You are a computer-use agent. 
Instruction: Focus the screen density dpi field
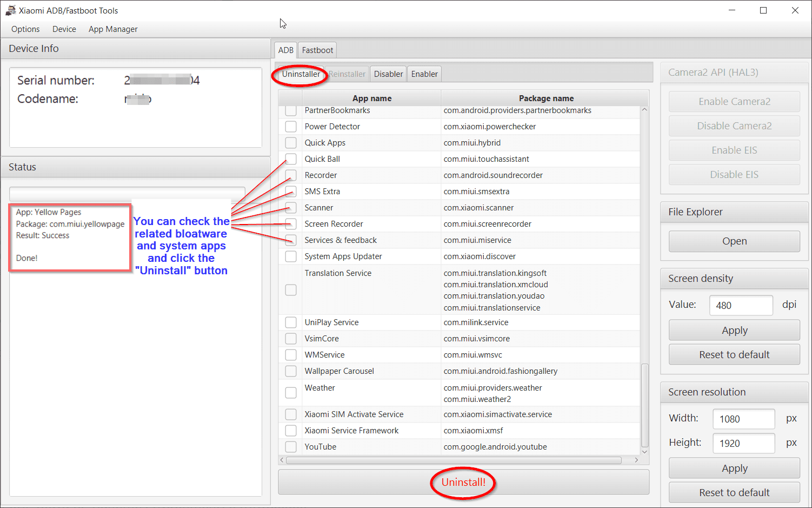pos(741,305)
